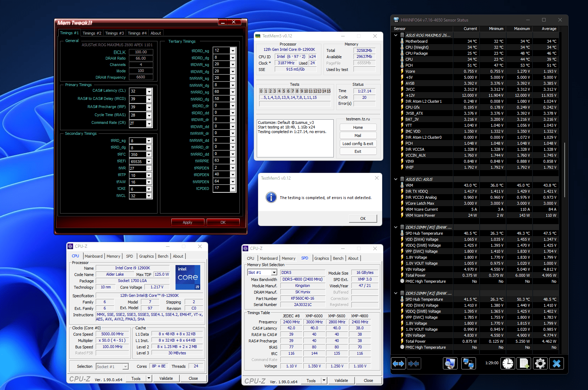
Task: Click lightning icon beside IMC VDD sensor
Action: coord(402,131)
